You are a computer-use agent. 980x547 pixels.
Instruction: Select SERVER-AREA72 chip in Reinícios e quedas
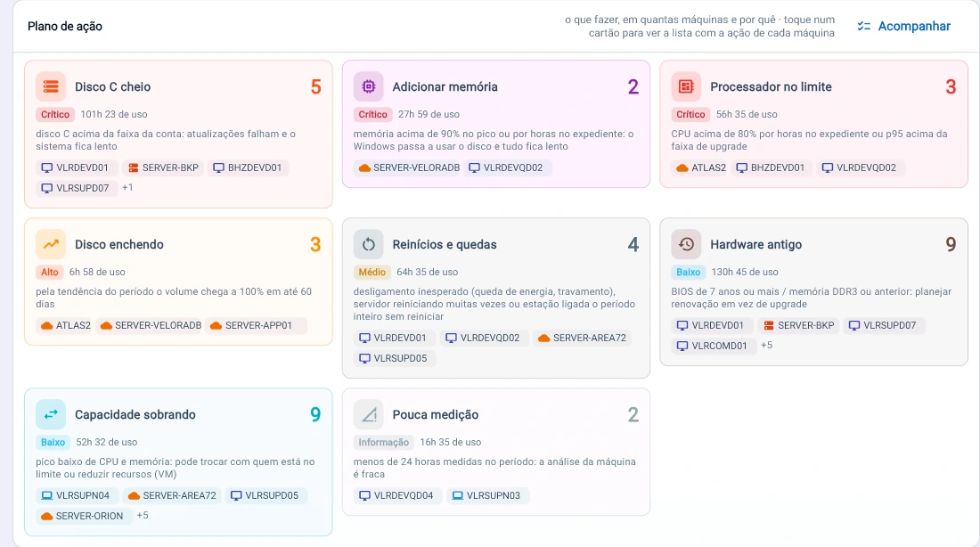(582, 338)
